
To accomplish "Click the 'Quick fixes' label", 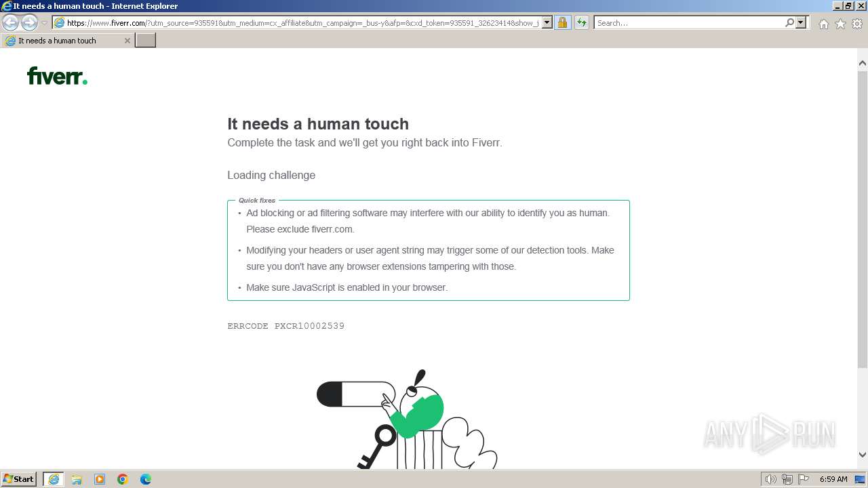I will tap(257, 201).
